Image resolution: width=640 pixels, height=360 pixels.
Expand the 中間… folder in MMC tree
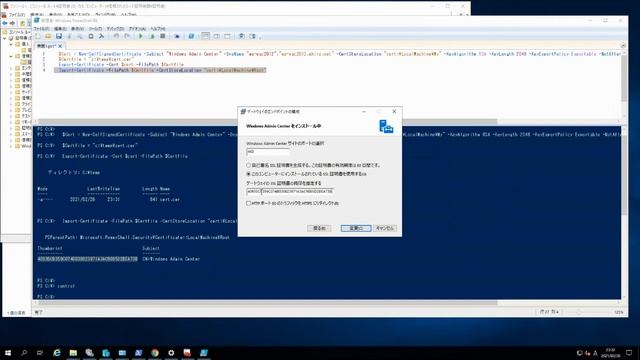click(11, 74)
